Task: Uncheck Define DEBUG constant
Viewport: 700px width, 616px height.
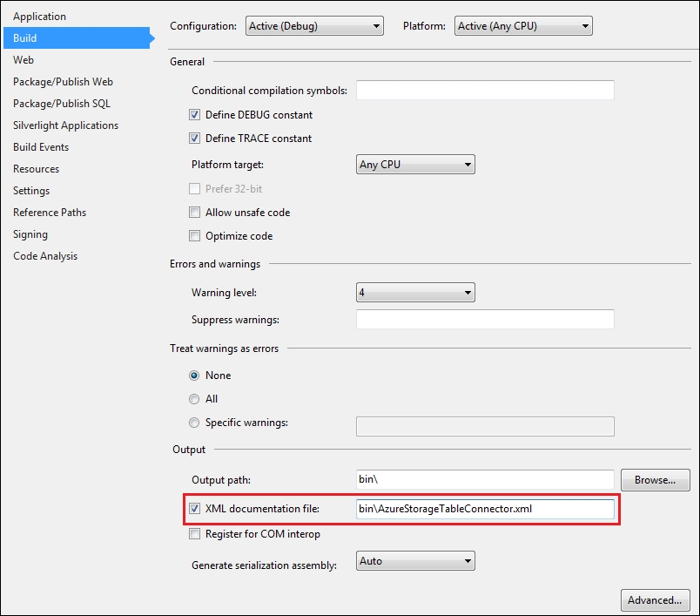Action: (194, 115)
